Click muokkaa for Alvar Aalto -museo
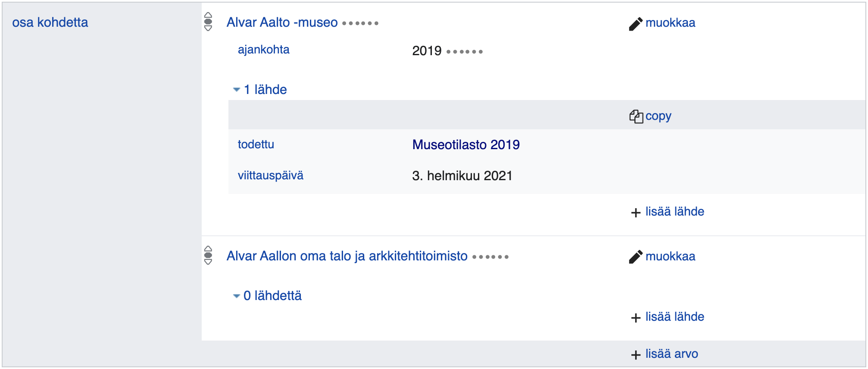 pyautogui.click(x=670, y=23)
